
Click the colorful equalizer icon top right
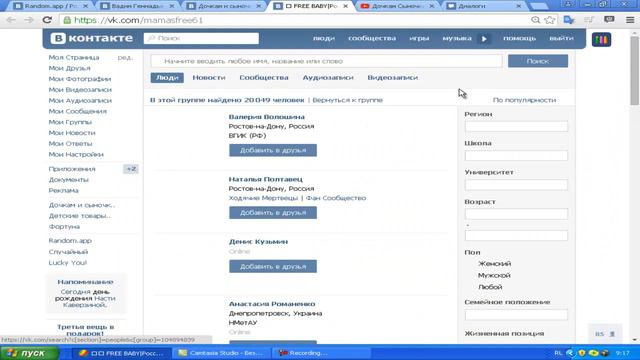click(601, 40)
